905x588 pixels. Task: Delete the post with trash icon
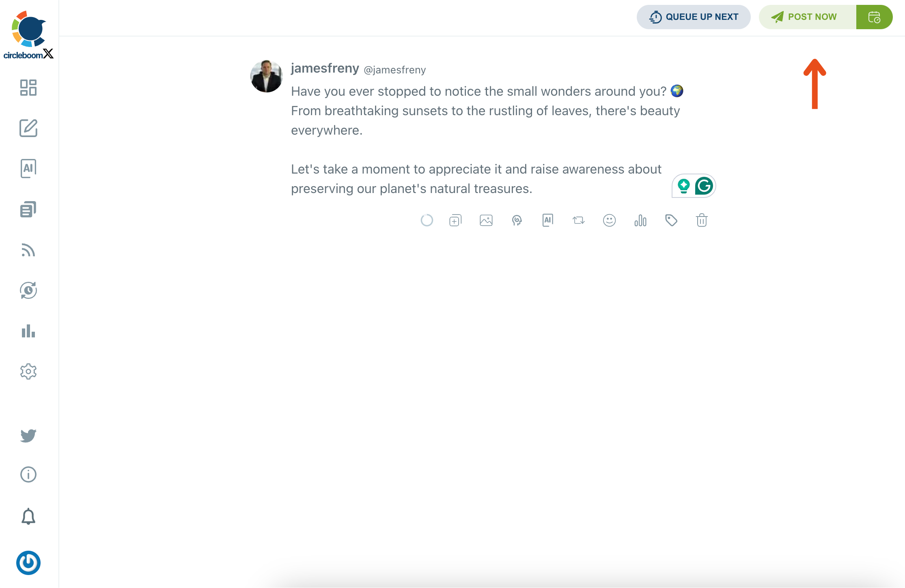(702, 220)
